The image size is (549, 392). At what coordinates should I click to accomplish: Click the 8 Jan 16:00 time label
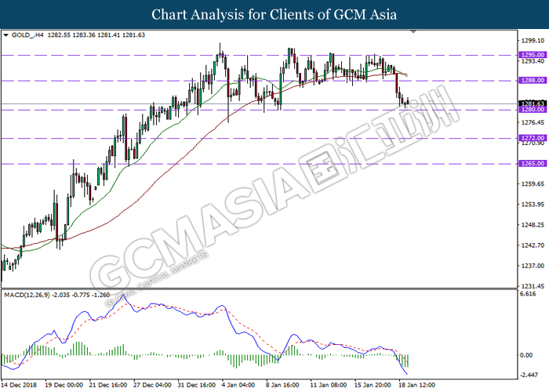282,385
